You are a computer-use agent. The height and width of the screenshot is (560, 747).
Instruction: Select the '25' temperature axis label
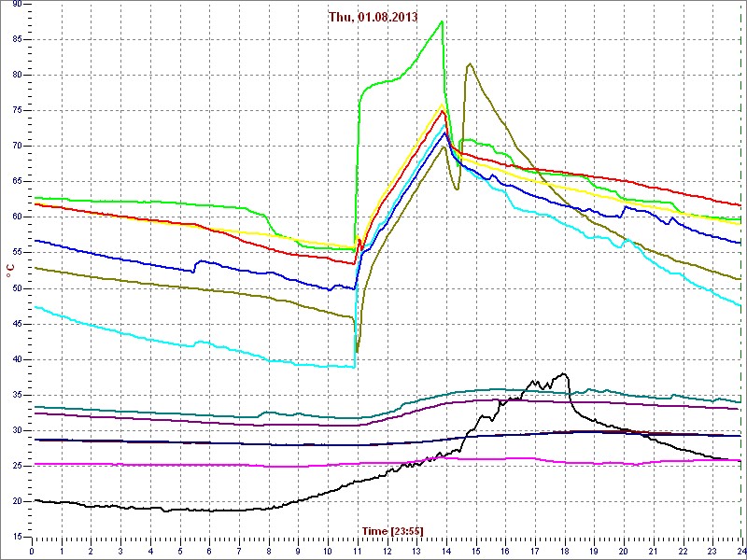pyautogui.click(x=17, y=466)
